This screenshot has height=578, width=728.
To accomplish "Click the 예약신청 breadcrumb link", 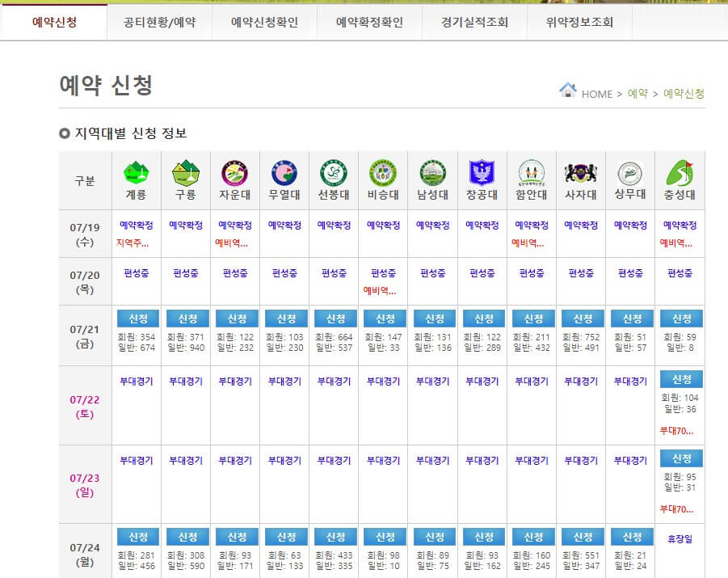I will click(x=684, y=94).
